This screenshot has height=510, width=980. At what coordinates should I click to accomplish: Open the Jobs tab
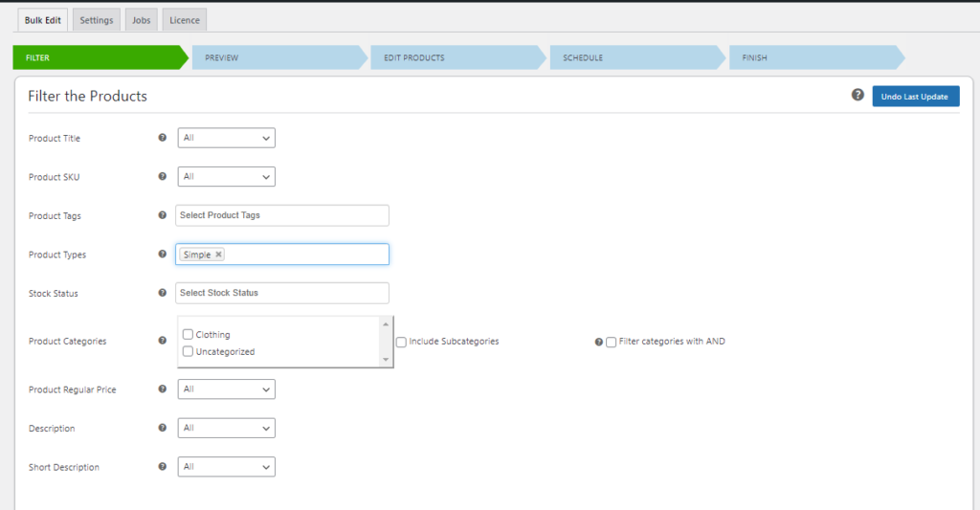coord(141,20)
